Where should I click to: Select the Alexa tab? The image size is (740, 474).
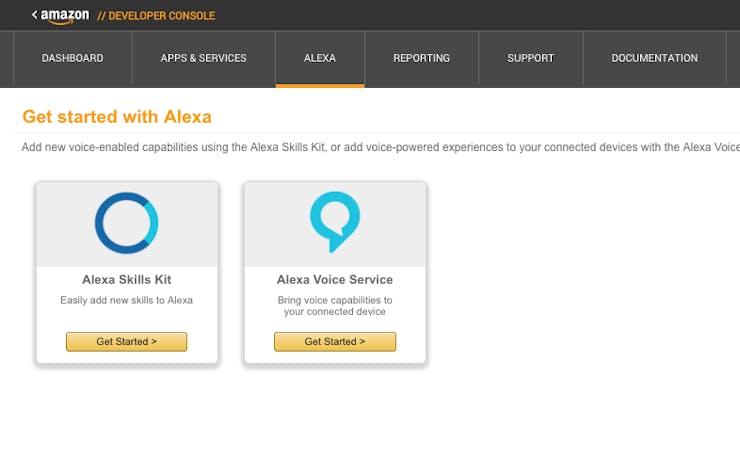pos(320,59)
